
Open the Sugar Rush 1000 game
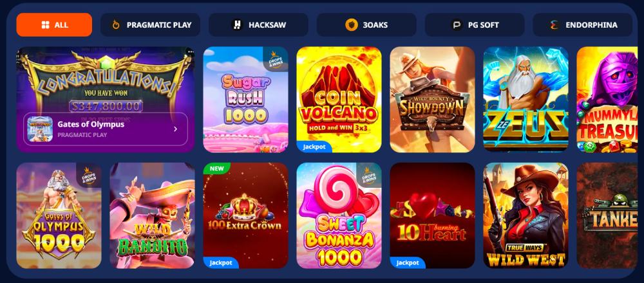pyautogui.click(x=245, y=100)
